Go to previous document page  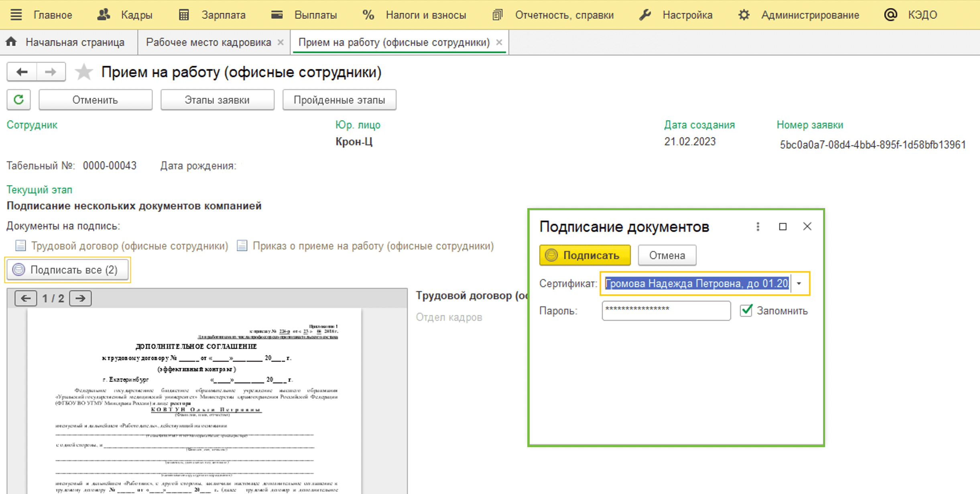26,298
